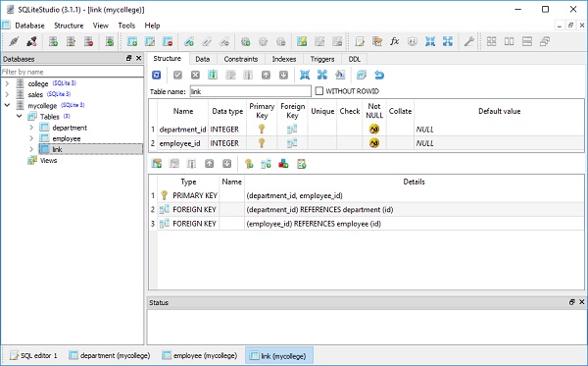Select the employee table in tree

(67, 138)
